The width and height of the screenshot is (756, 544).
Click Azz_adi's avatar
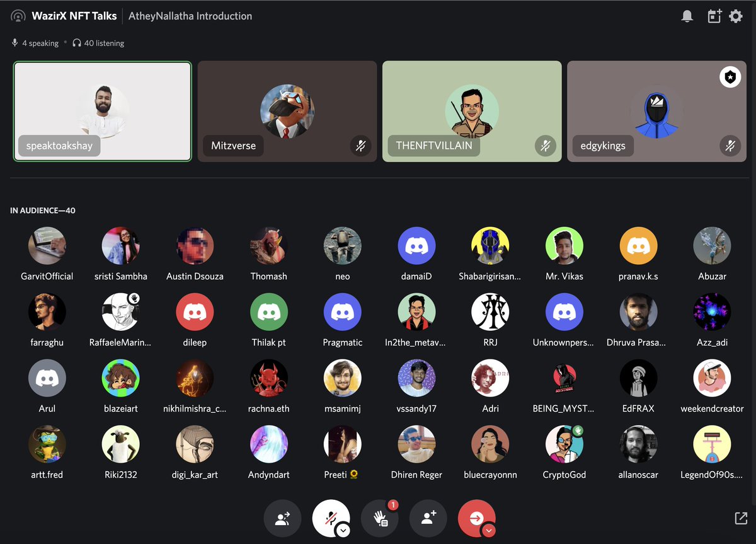coord(712,312)
